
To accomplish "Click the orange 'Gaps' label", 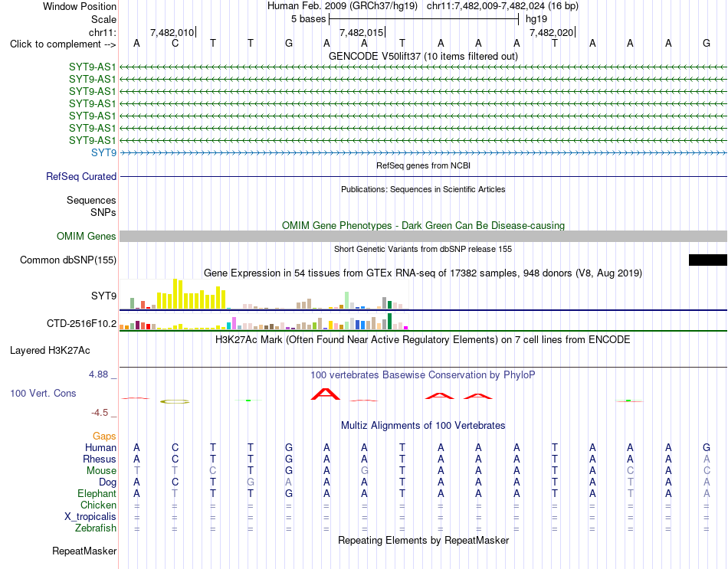I will pyautogui.click(x=104, y=437).
